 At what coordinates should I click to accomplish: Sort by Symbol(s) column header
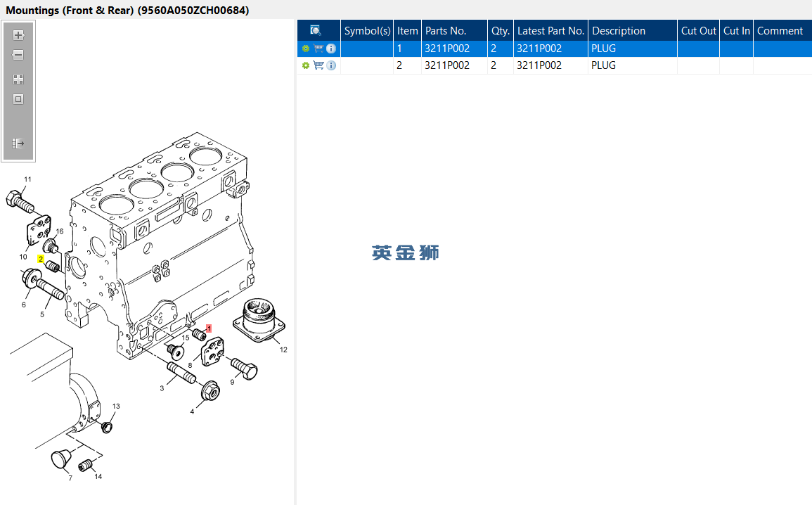pyautogui.click(x=367, y=30)
